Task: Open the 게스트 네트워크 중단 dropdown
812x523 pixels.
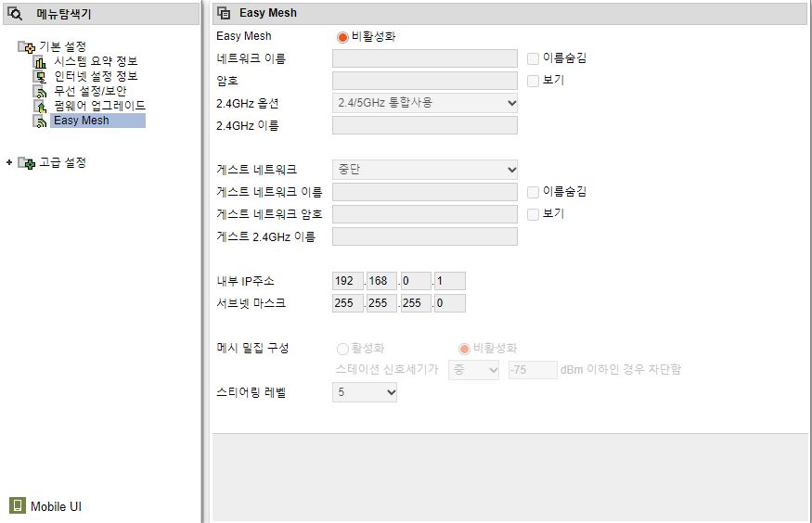Action: click(x=425, y=170)
